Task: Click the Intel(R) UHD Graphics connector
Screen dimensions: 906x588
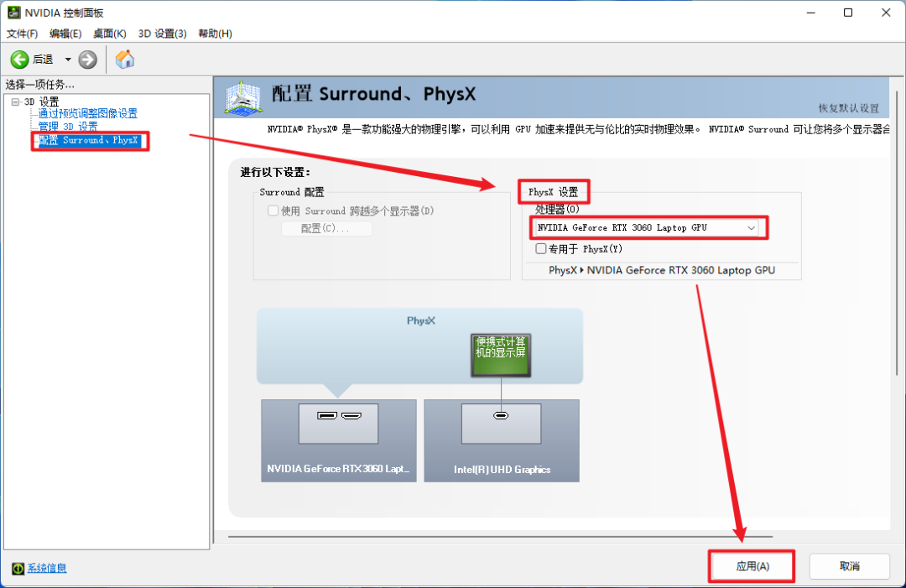Action: (501, 415)
